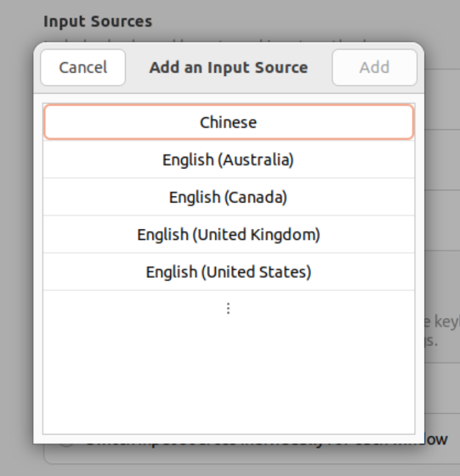Open the more input sources (⋮) row
The image size is (460, 476).
tap(228, 309)
